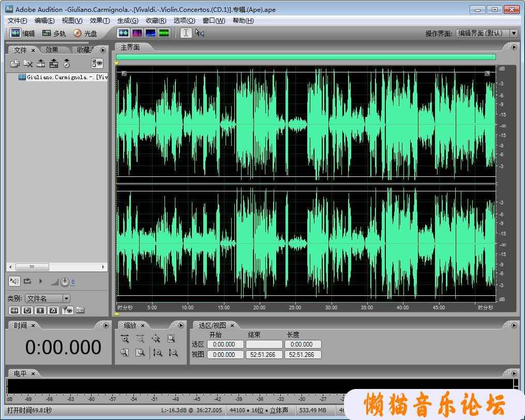Select the scrub cursor tool
Viewport: 525px width, 420px height.
click(200, 33)
